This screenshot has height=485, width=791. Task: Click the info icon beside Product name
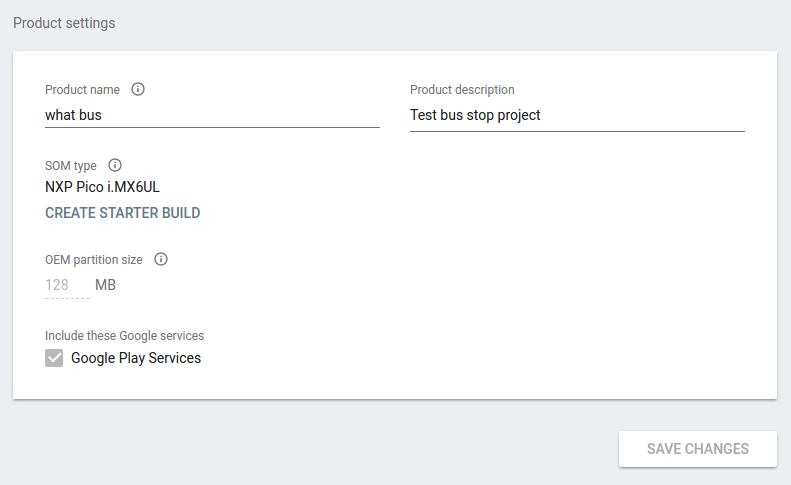pos(138,89)
